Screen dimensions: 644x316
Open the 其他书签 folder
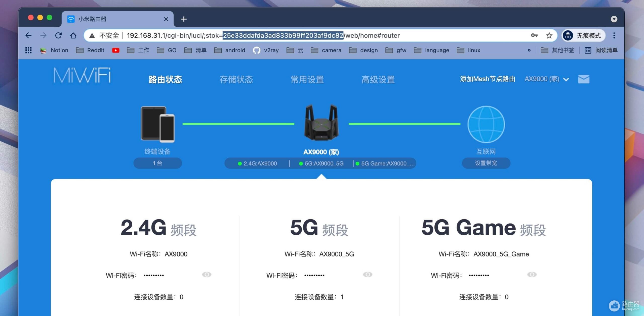point(558,50)
